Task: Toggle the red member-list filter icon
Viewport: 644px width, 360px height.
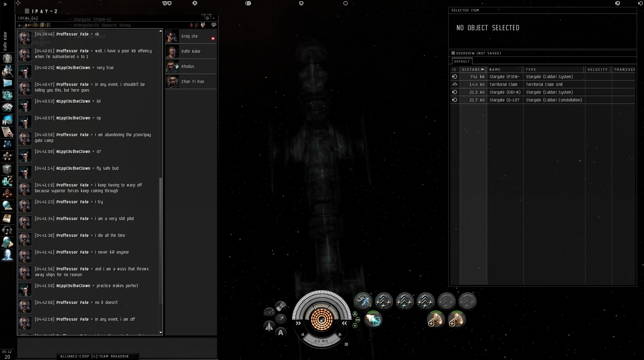Action: point(191,25)
